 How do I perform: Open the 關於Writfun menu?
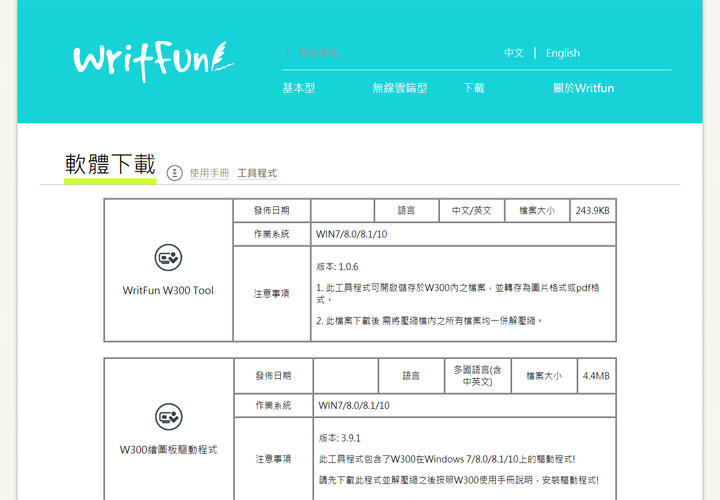(x=583, y=88)
